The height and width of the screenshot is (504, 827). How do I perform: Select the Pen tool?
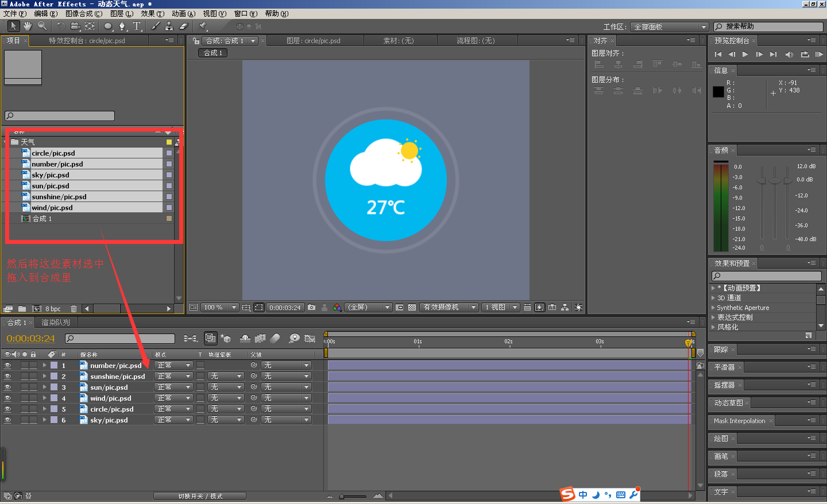click(122, 26)
